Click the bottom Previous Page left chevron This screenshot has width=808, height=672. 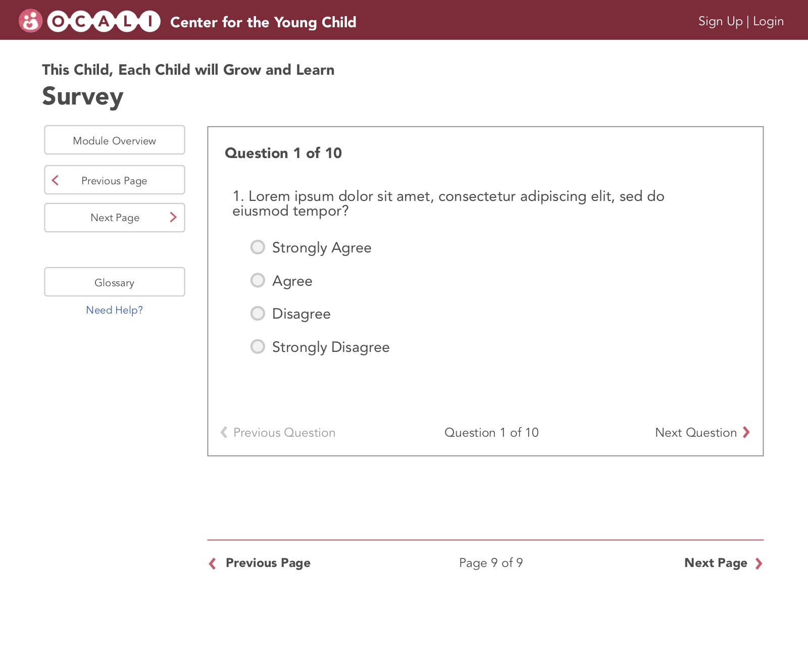213,563
